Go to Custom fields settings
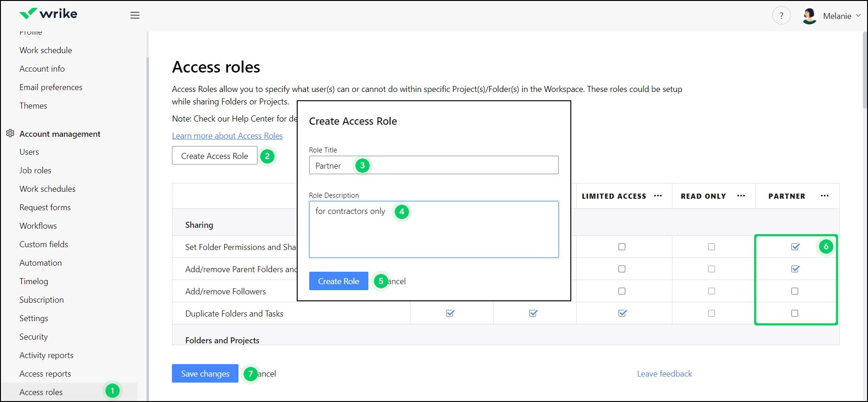The height and width of the screenshot is (402, 868). 44,244
